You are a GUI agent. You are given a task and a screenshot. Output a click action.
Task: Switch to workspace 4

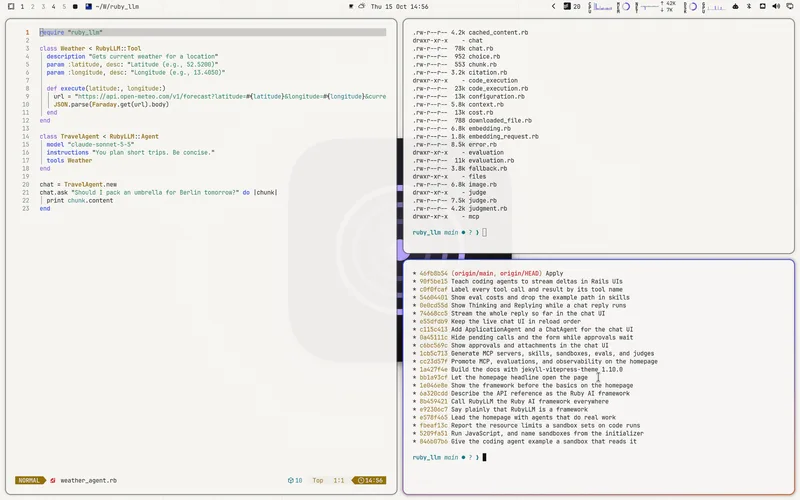[x=54, y=7]
